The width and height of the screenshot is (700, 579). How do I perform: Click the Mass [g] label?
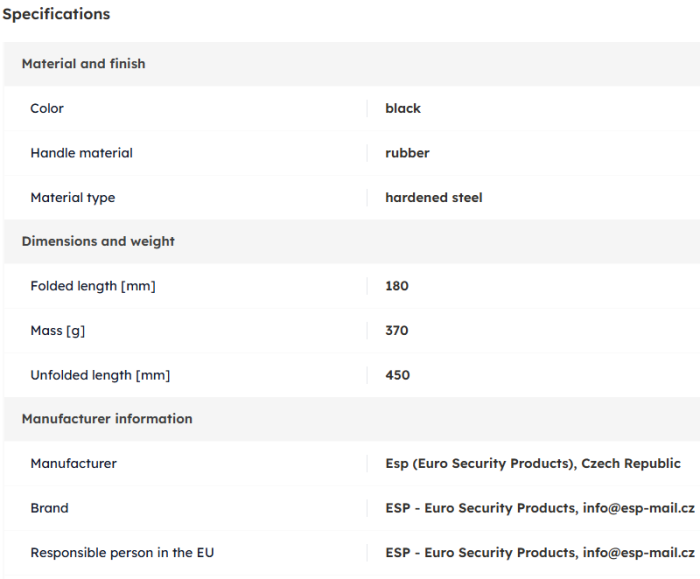click(58, 330)
